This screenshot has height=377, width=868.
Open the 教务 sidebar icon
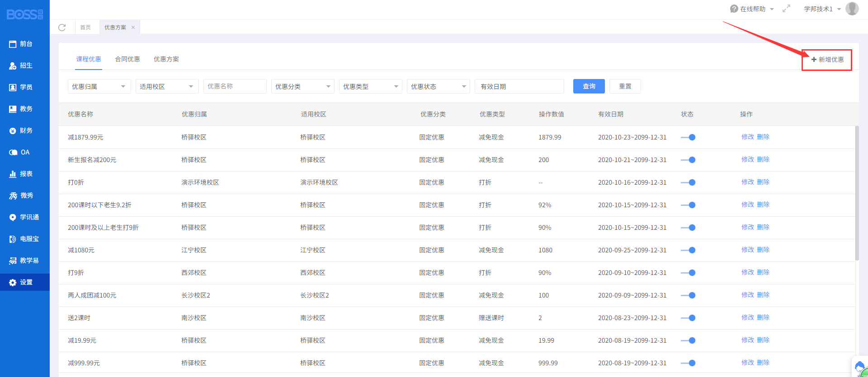[13, 109]
